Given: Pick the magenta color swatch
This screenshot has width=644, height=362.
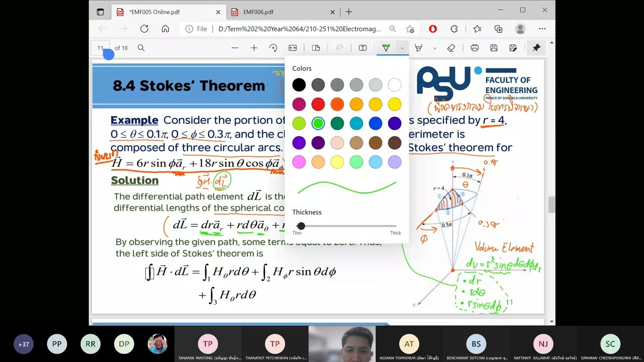Looking at the screenshot, I should 299,104.
